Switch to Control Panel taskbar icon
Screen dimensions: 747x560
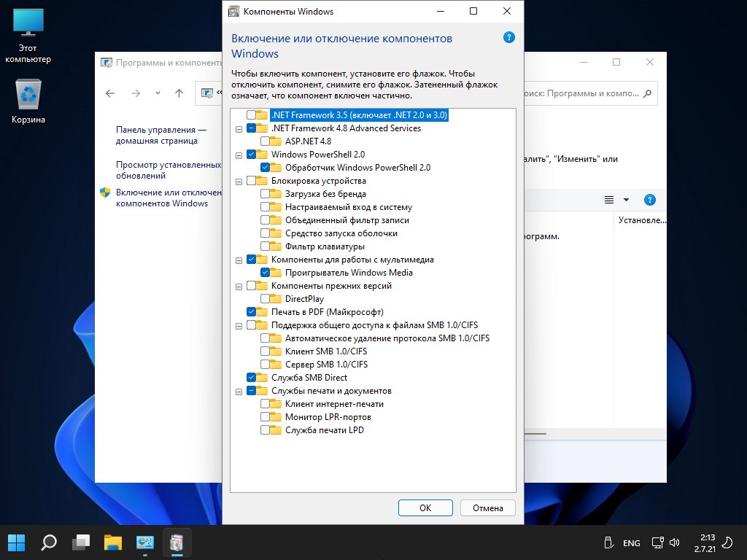[x=145, y=542]
